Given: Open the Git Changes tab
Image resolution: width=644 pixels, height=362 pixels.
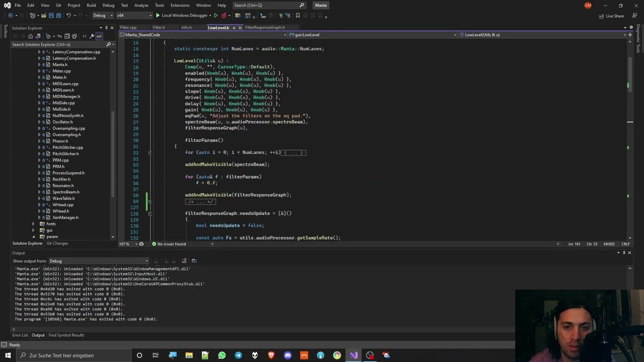Looking at the screenshot, I should coord(57,243).
